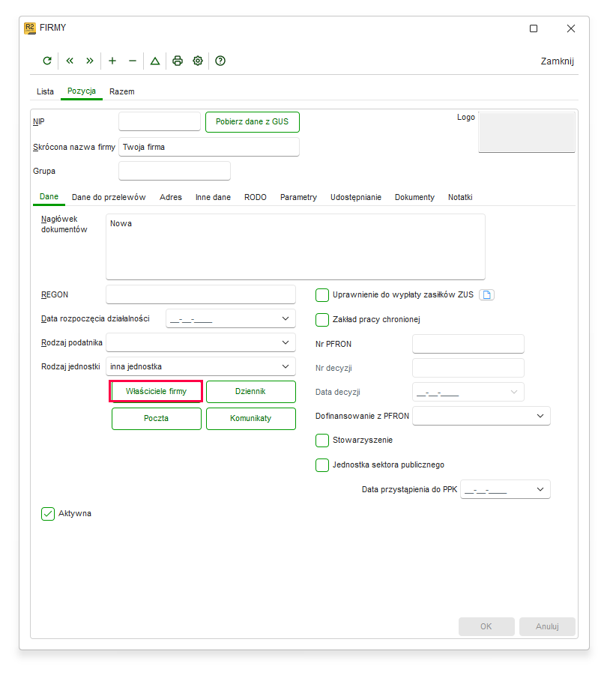Open the Dokumenty tab
The height and width of the screenshot is (681, 616).
tap(414, 197)
